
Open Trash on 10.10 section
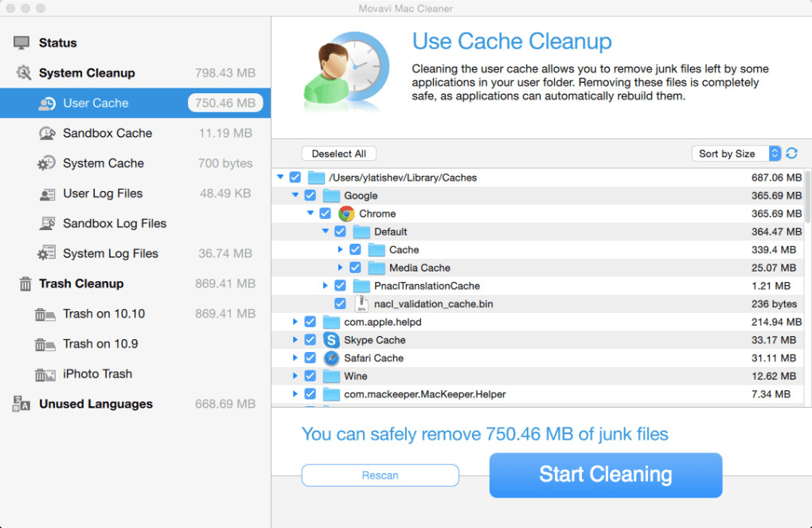[103, 314]
